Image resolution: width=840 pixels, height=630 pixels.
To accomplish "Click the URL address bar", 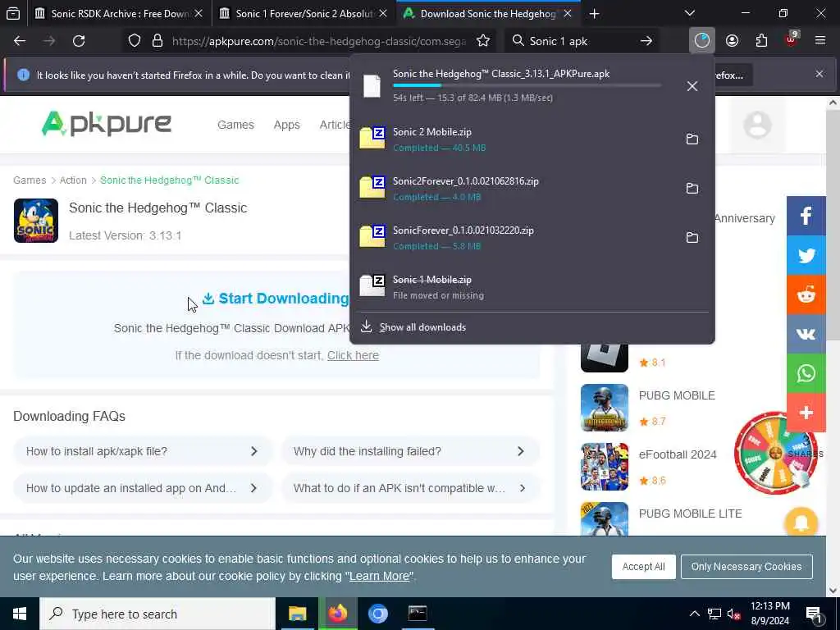I will [319, 41].
